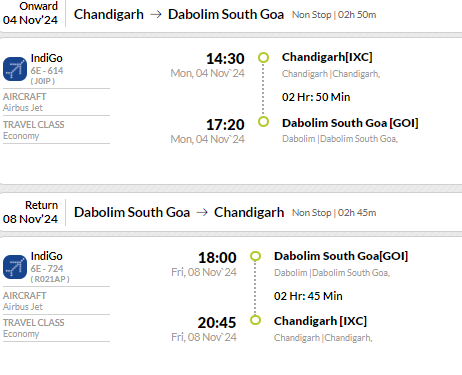The width and height of the screenshot is (462, 375).
Task: Select the 17:20 arrival time
Action: tap(225, 125)
